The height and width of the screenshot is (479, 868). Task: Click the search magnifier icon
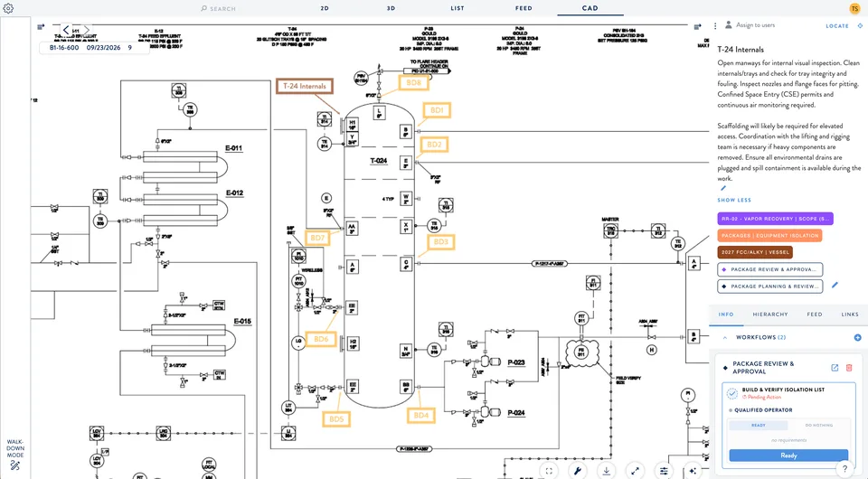point(203,8)
